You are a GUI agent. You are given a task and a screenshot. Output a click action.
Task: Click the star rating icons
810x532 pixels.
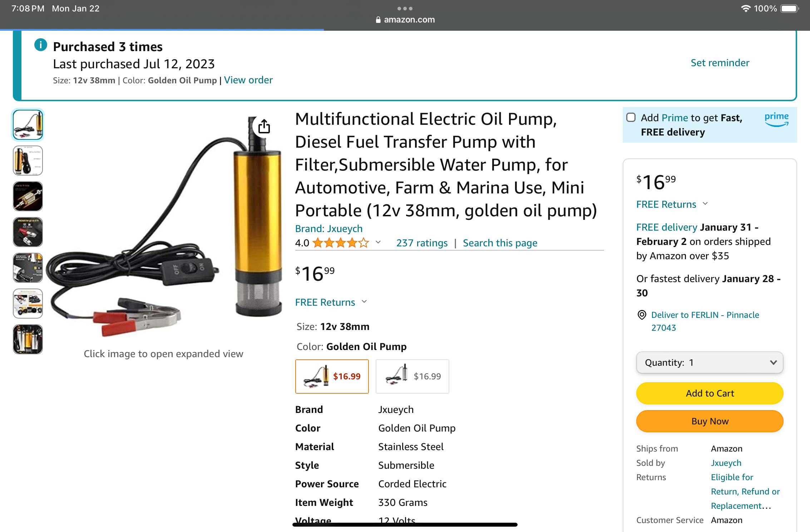341,243
